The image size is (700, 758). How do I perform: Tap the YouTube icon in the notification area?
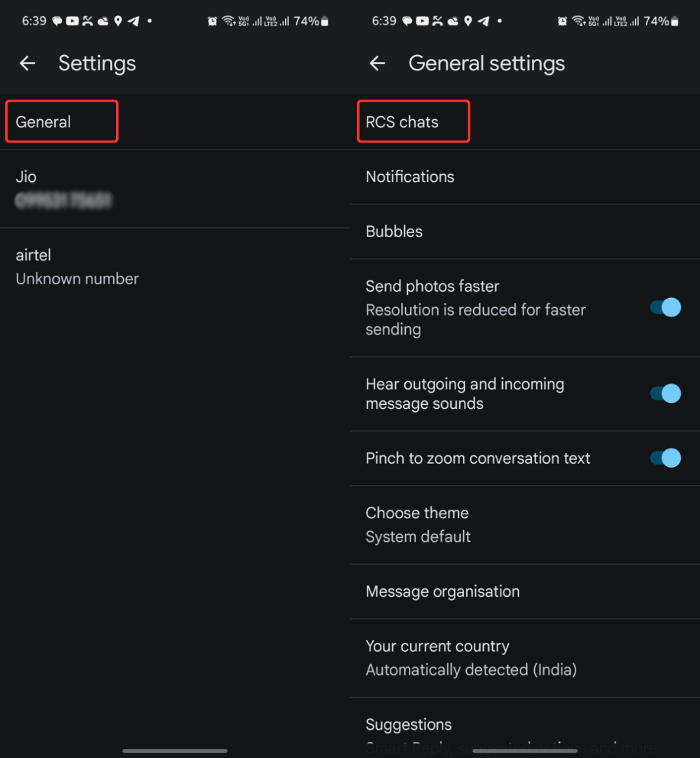point(72,20)
